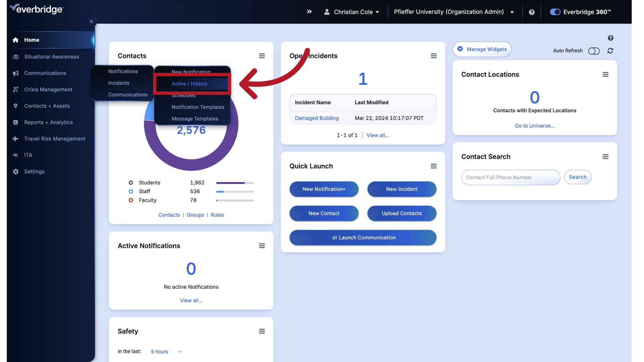Click the Reports + Analytics chart icon
Image resolution: width=644 pixels, height=362 pixels.
click(x=15, y=122)
